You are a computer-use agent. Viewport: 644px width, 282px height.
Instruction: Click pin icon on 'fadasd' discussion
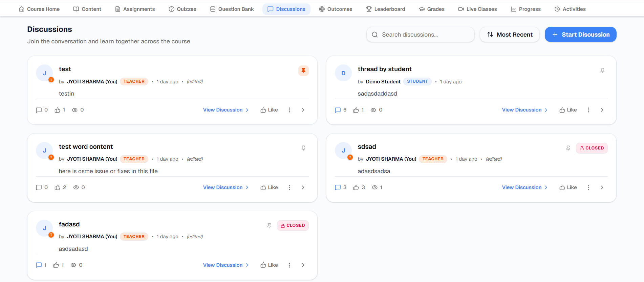(269, 225)
